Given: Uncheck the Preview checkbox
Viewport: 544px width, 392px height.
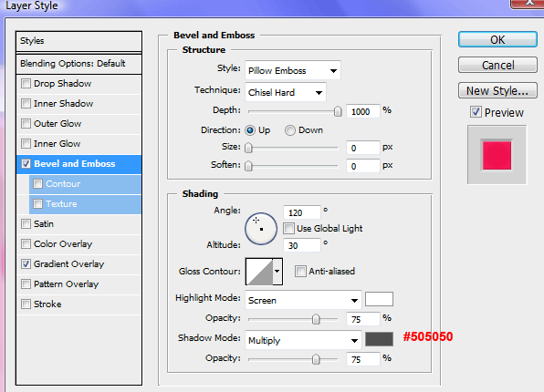Looking at the screenshot, I should coord(476,112).
